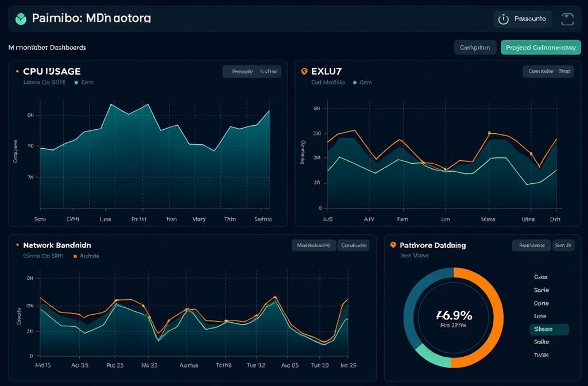
Task: Click the Caniligitien button below the header
Action: coord(475,48)
